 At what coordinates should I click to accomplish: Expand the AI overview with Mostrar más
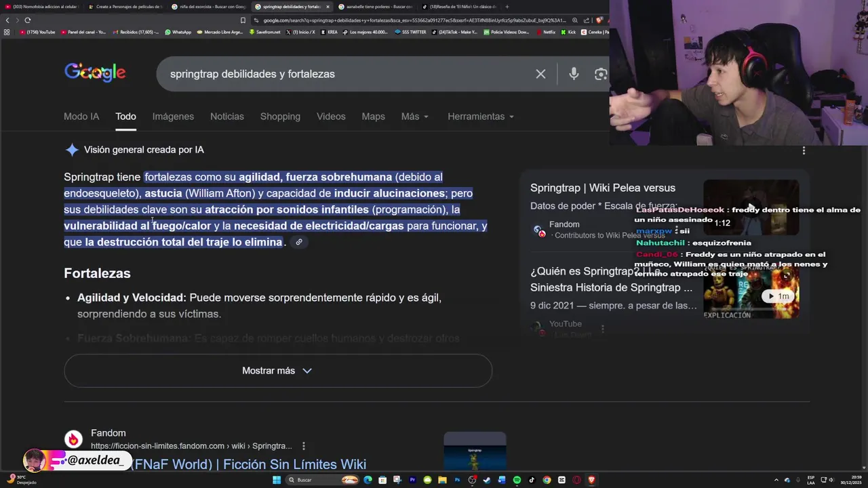(x=277, y=371)
